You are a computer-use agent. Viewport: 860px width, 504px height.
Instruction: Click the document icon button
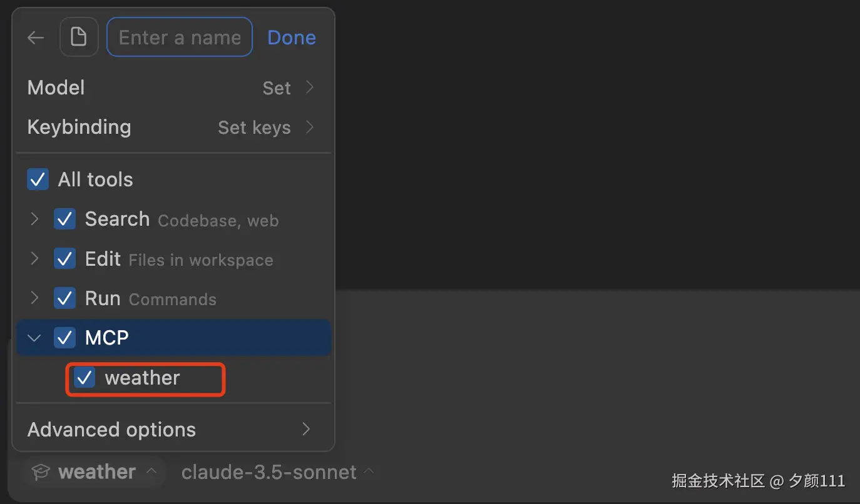79,38
